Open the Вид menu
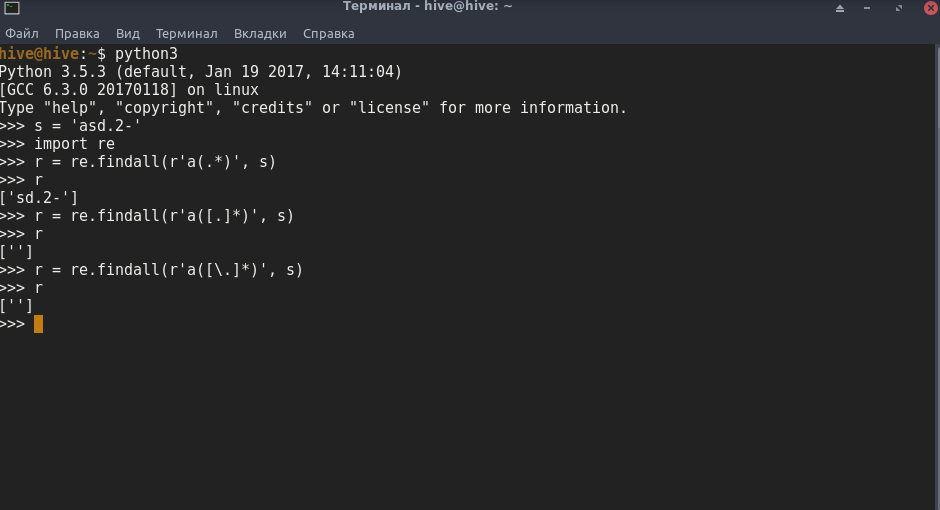940x510 pixels. [128, 34]
